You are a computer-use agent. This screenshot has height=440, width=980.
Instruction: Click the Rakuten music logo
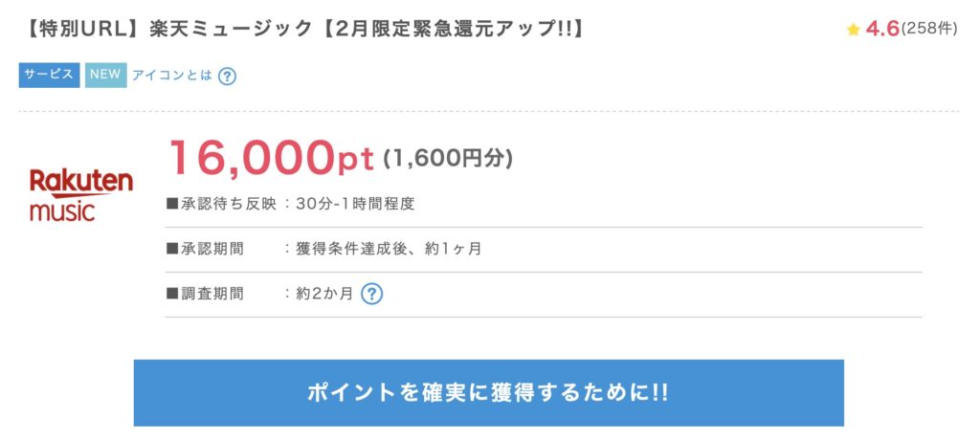(80, 194)
